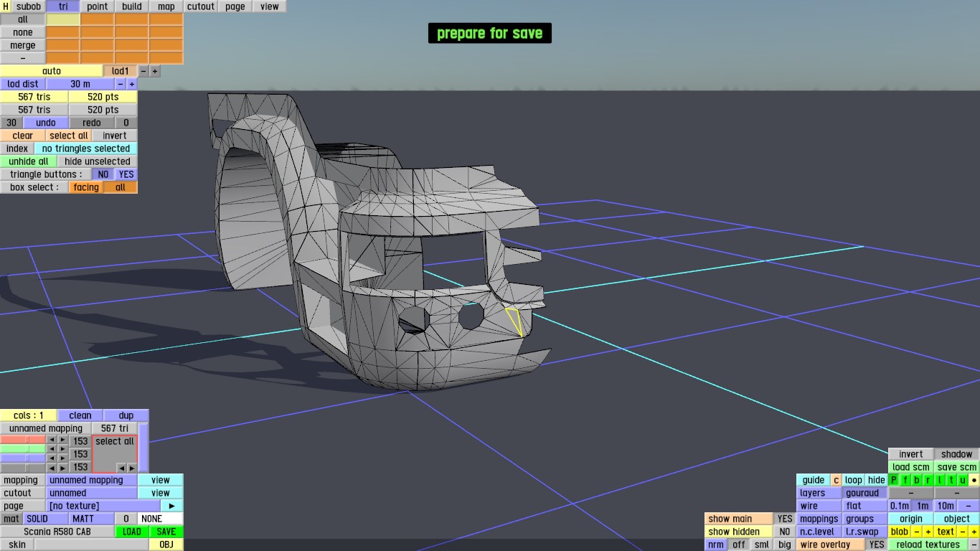This screenshot has height=551, width=980.
Task: Click the Scania R580 CAB model name
Action: click(x=57, y=532)
